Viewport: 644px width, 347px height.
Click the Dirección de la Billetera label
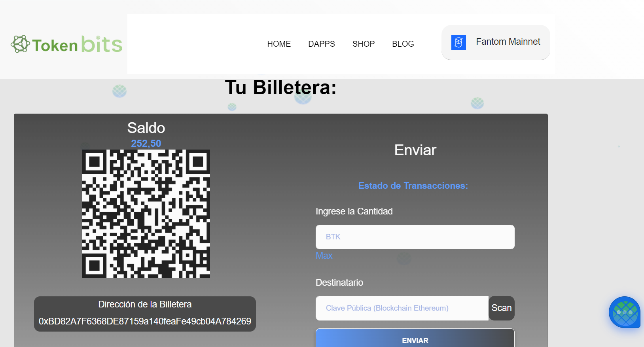(x=145, y=304)
